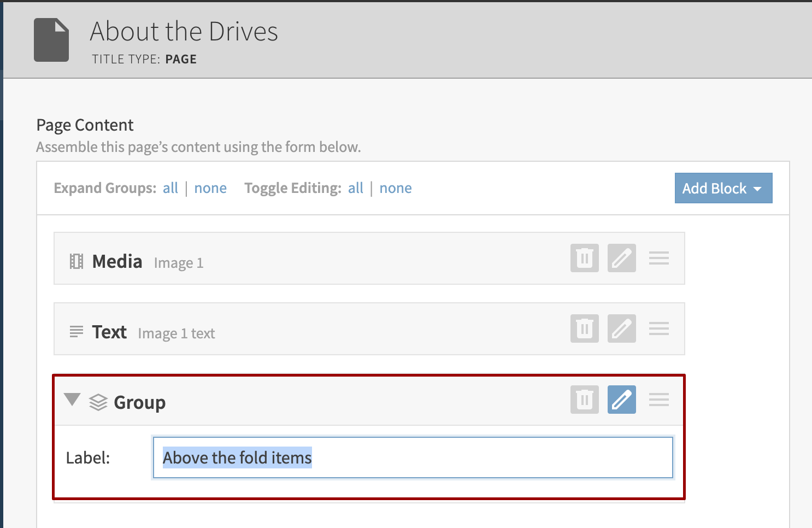Collapse the Group block with triangle arrow
Image resolution: width=812 pixels, height=528 pixels.
72,400
